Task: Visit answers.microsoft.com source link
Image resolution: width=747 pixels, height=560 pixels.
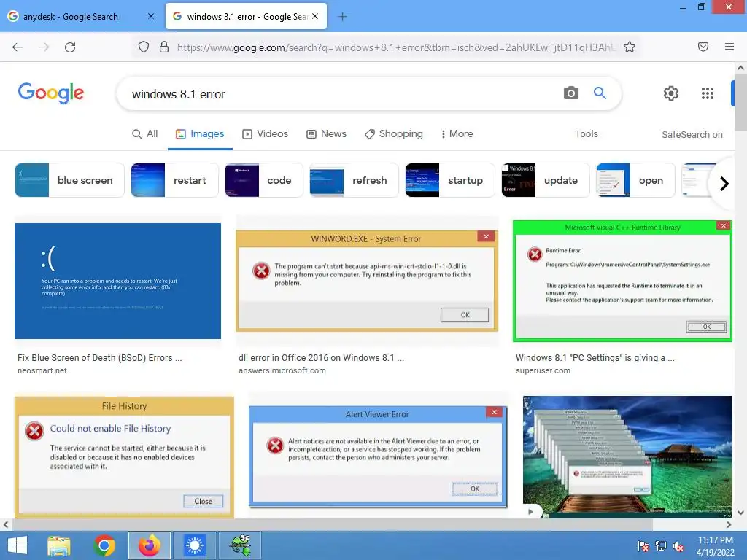Action: coord(282,370)
